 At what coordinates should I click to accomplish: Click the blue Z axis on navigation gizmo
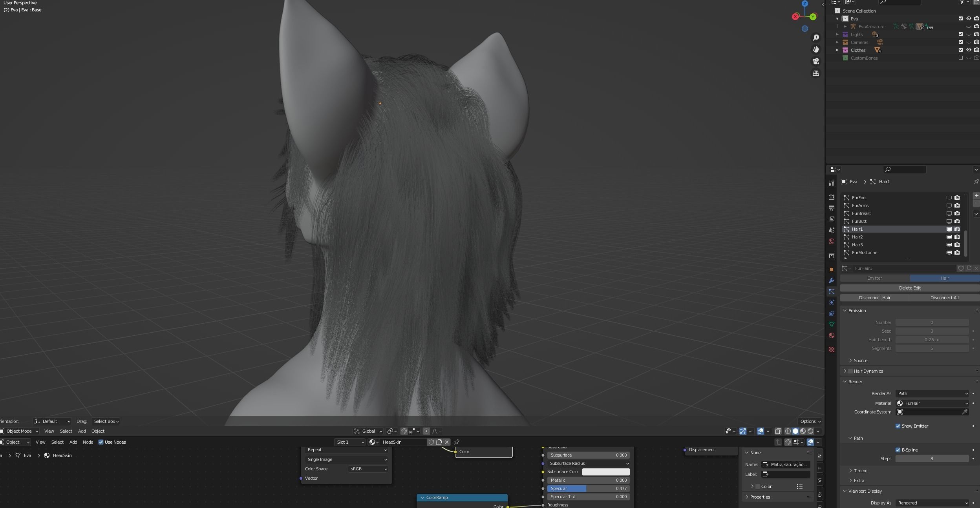pos(805,4)
